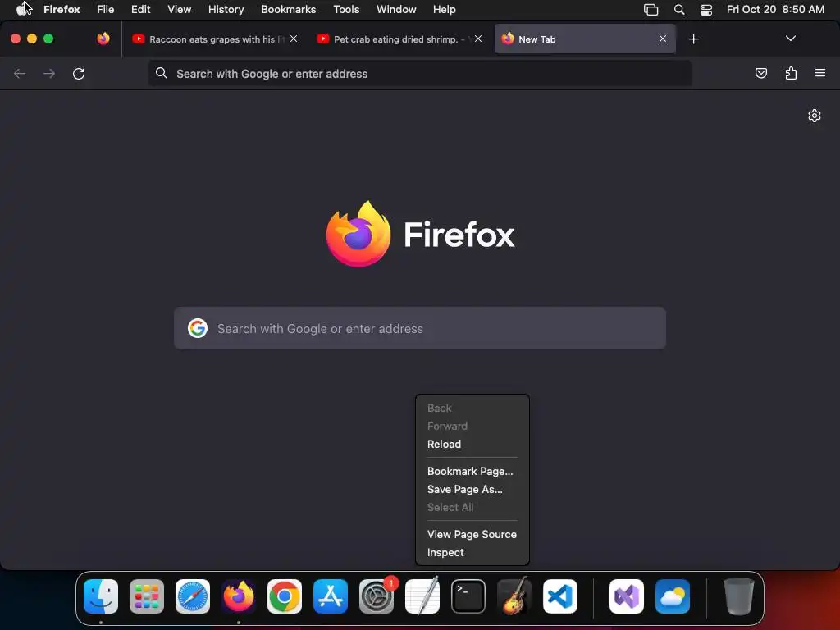
Task: Click the Reload icon in the navigation toolbar
Action: pos(79,73)
